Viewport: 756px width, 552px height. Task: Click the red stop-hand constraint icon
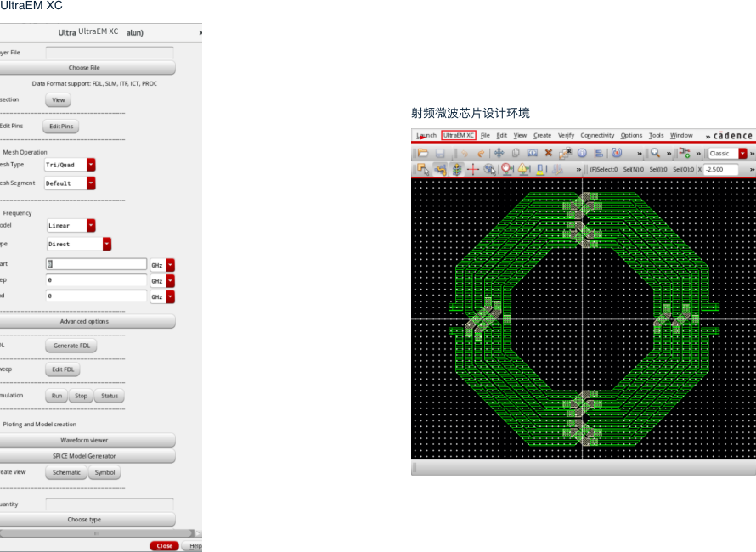(x=507, y=169)
